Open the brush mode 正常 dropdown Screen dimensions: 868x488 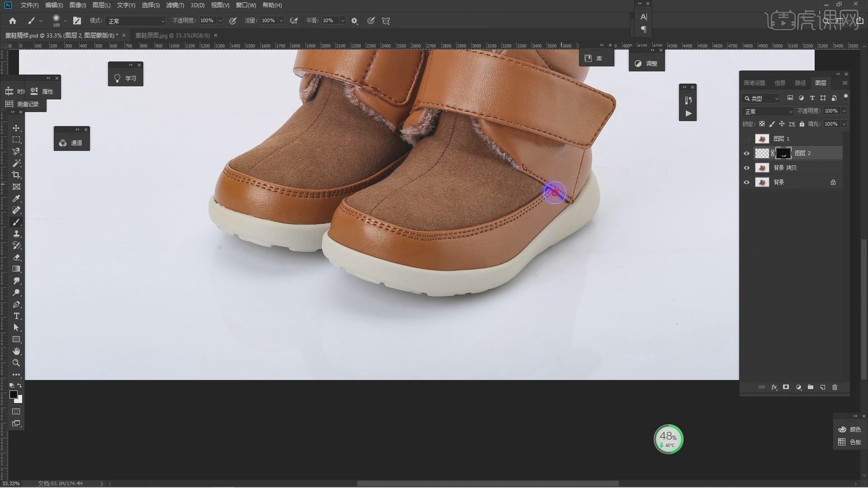coord(136,21)
